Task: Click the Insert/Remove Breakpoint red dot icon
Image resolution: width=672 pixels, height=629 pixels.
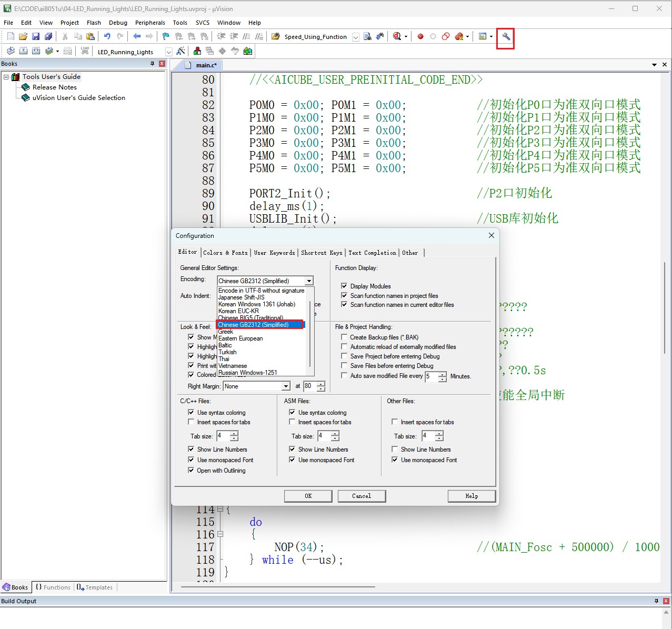Action: tap(420, 36)
